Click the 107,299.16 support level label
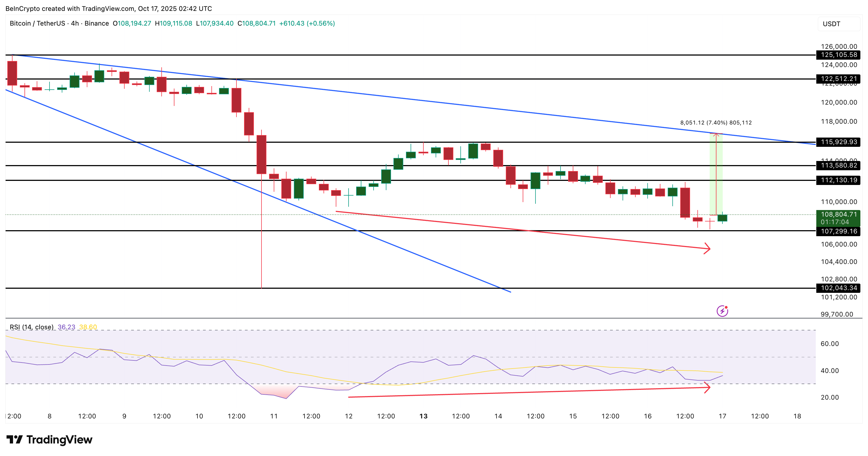The width and height of the screenshot is (868, 456). (x=838, y=231)
